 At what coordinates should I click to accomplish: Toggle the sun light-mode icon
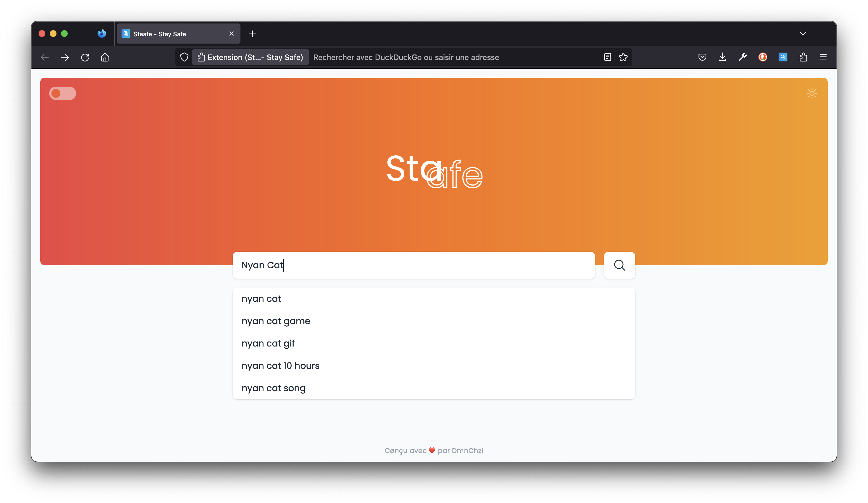pyautogui.click(x=812, y=93)
